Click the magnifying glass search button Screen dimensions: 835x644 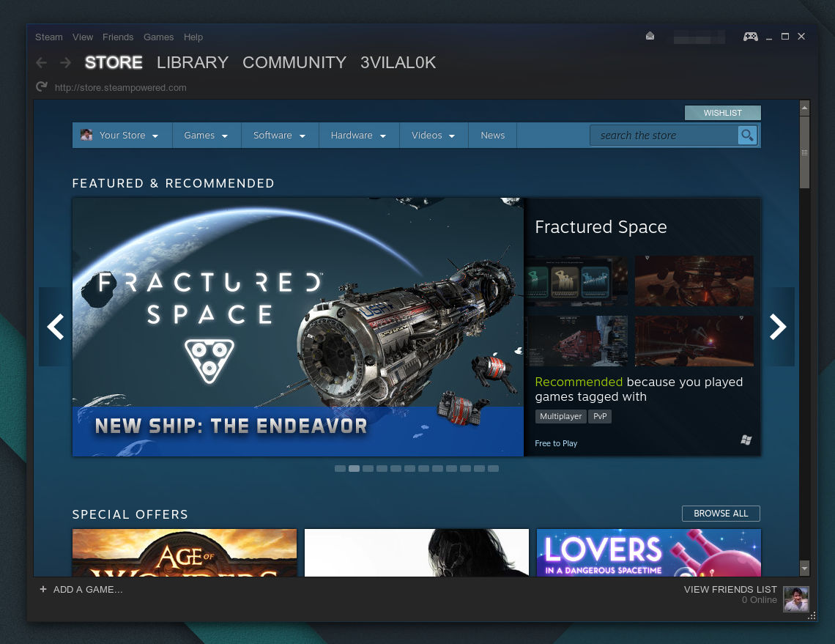point(747,136)
